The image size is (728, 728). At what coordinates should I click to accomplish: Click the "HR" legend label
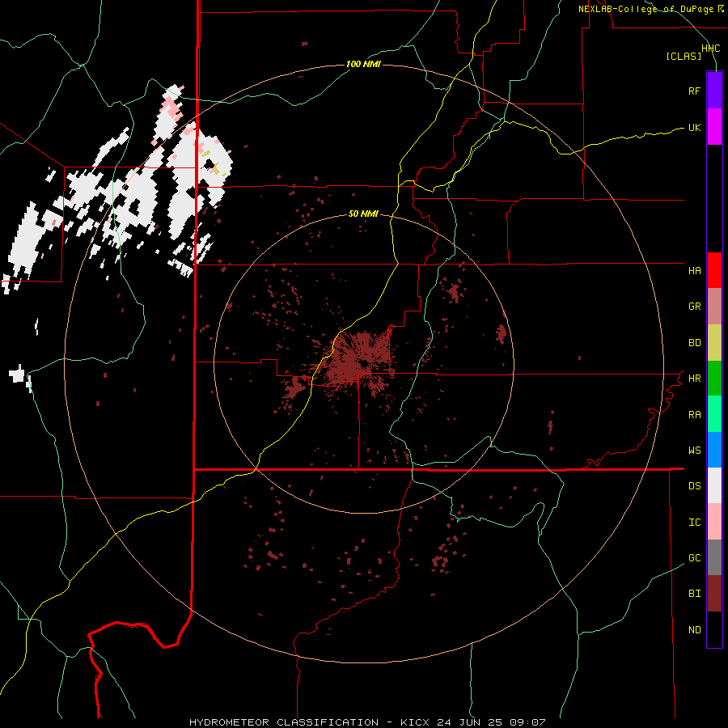point(694,379)
